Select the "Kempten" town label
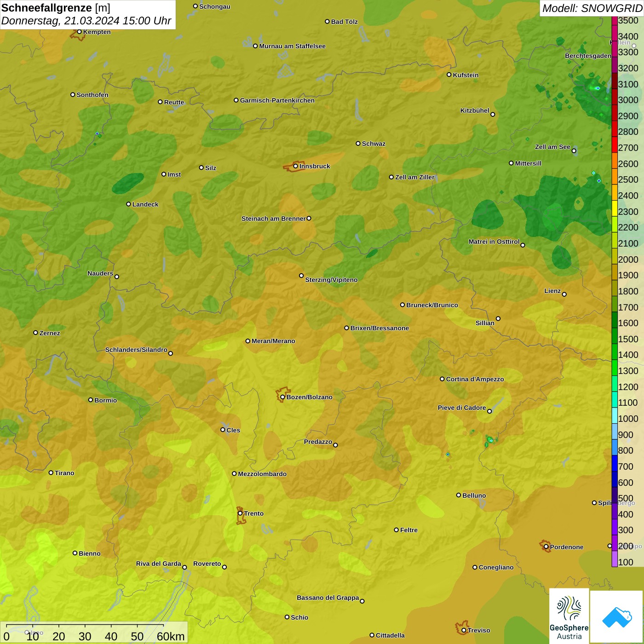 (97, 32)
